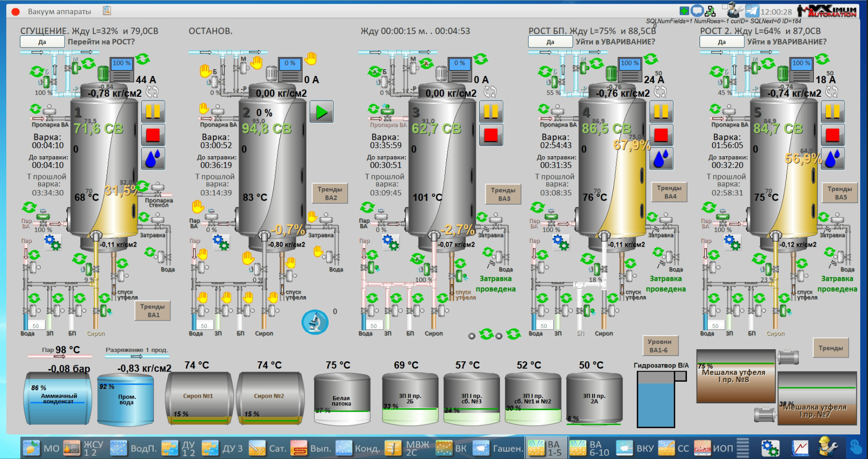The height and width of the screenshot is (459, 868).
Task: Click the blue water drops button on apparatus 5
Action: [x=833, y=159]
